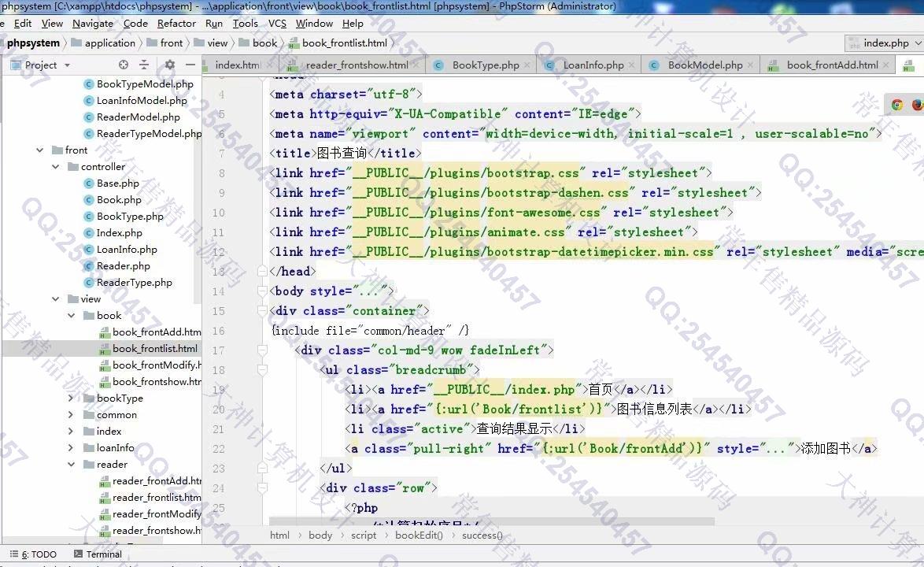Screen dimensions: 924x567
Task: Hide the Project panel with minus icon
Action: (x=190, y=65)
